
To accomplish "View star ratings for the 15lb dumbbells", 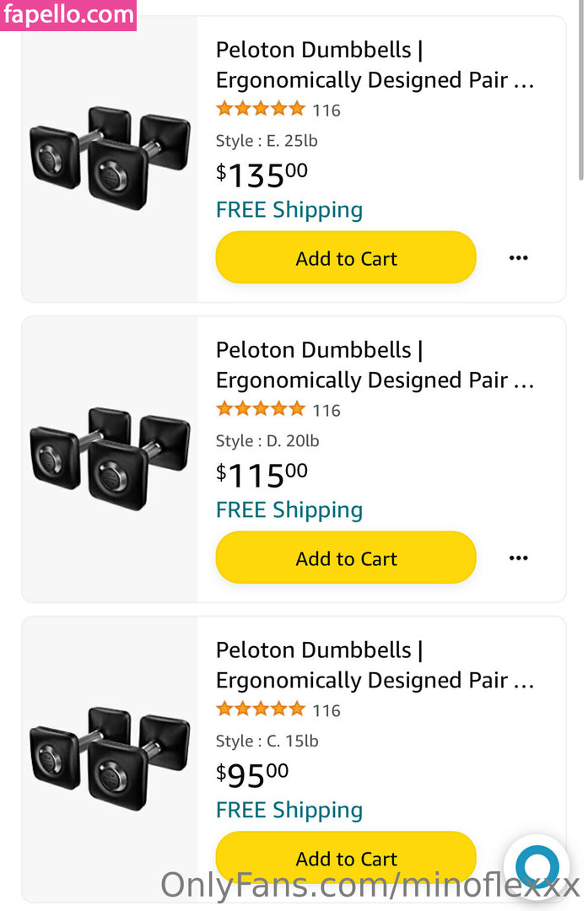I will [261, 709].
